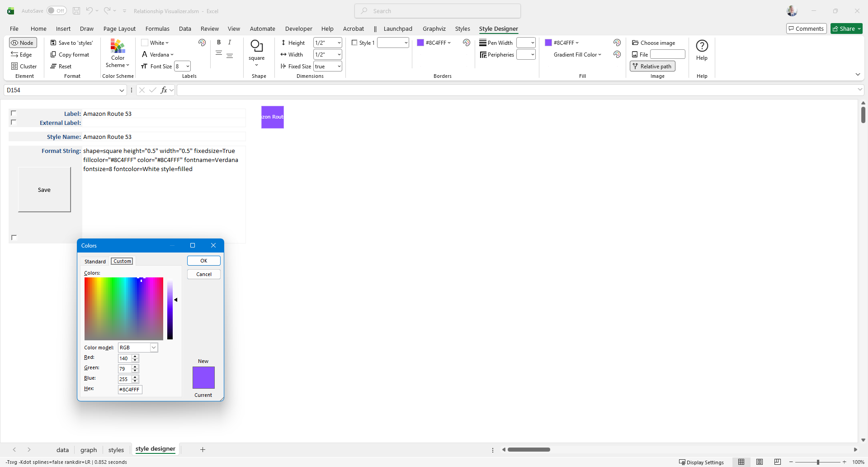Toggle the AutoSave switch
Viewport: 868px width, 467px height.
pos(57,11)
